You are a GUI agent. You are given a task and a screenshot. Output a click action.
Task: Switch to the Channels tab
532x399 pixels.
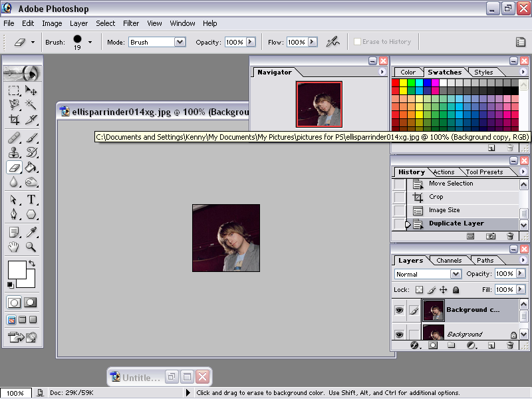pos(449,261)
